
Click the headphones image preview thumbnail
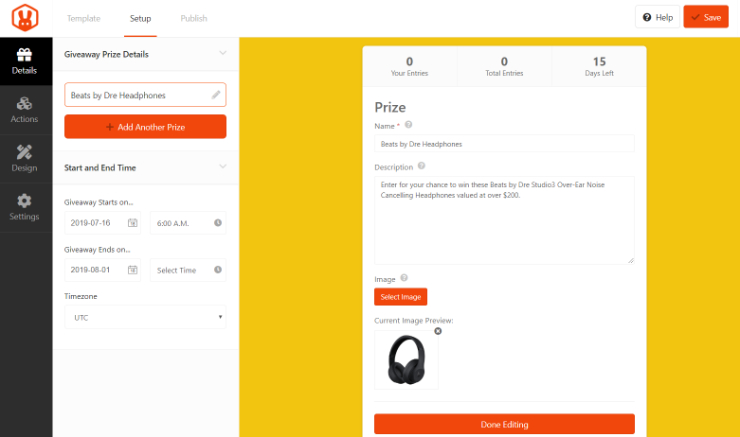[406, 360]
